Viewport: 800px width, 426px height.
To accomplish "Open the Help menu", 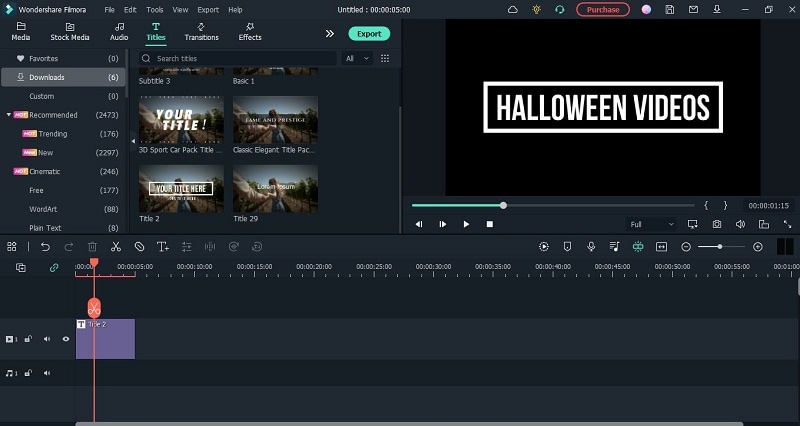I will pos(235,10).
